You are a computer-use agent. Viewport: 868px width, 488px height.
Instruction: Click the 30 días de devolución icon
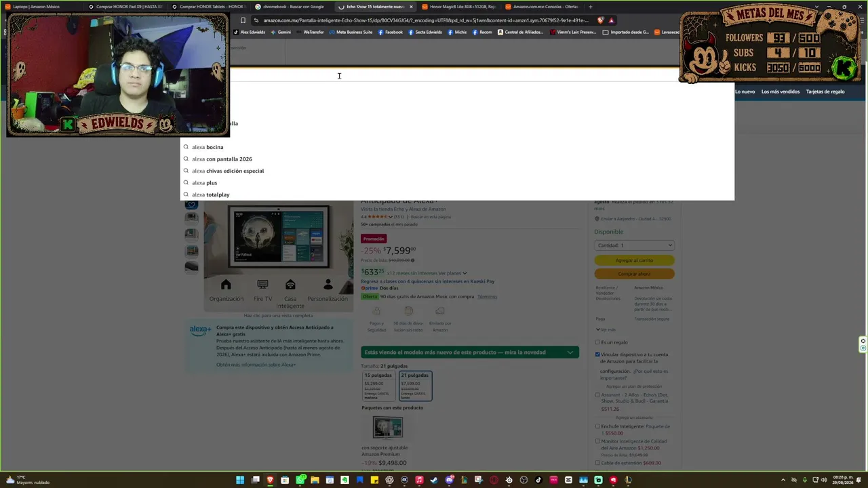[408, 311]
